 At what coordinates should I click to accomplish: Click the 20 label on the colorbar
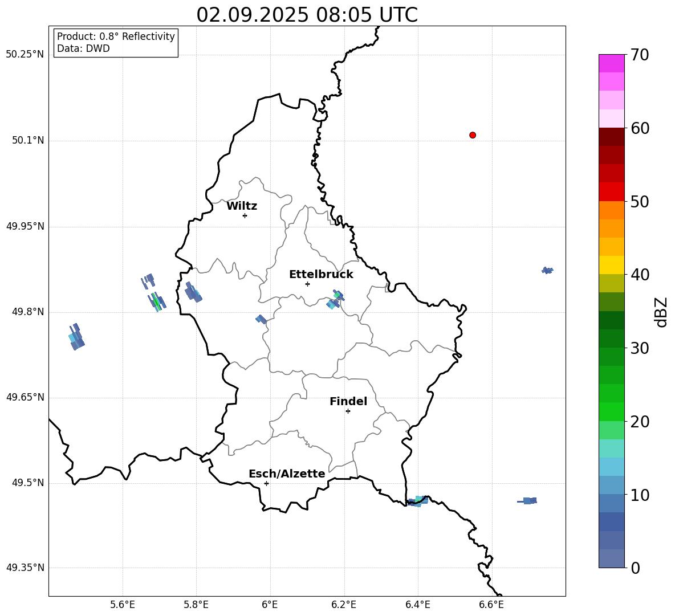click(640, 422)
